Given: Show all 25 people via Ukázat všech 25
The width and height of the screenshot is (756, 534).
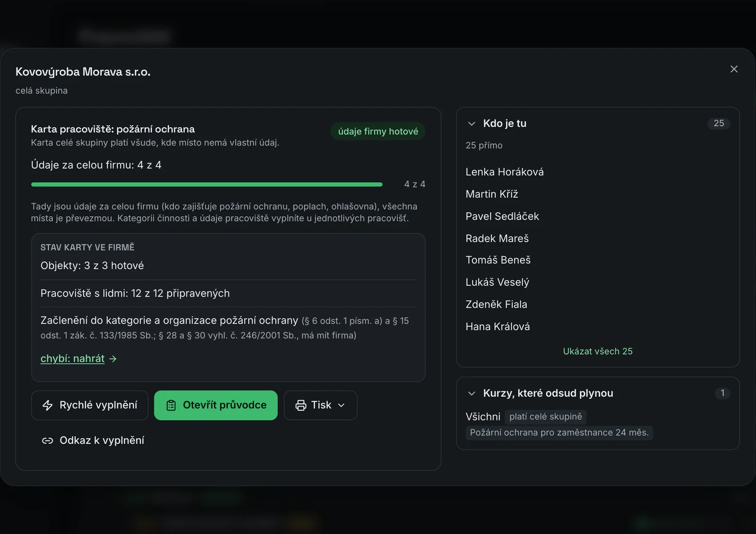Looking at the screenshot, I should pyautogui.click(x=598, y=351).
